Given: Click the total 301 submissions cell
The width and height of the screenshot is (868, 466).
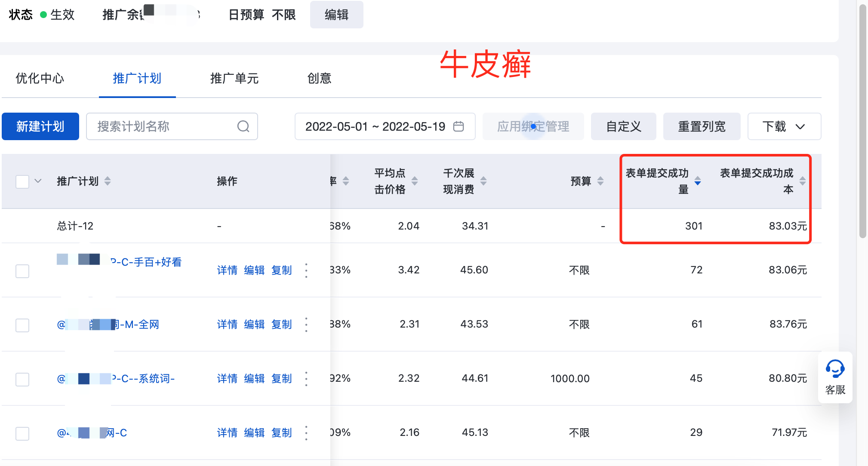Looking at the screenshot, I should (x=693, y=226).
